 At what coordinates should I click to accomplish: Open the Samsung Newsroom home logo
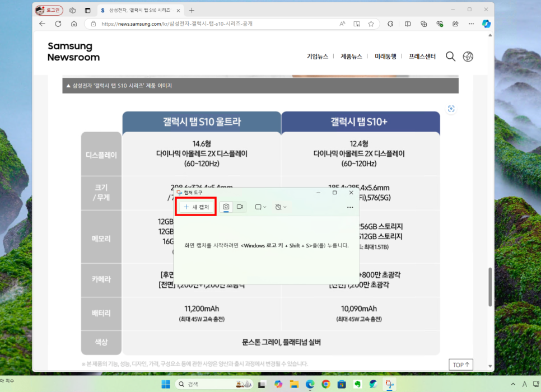pos(73,52)
